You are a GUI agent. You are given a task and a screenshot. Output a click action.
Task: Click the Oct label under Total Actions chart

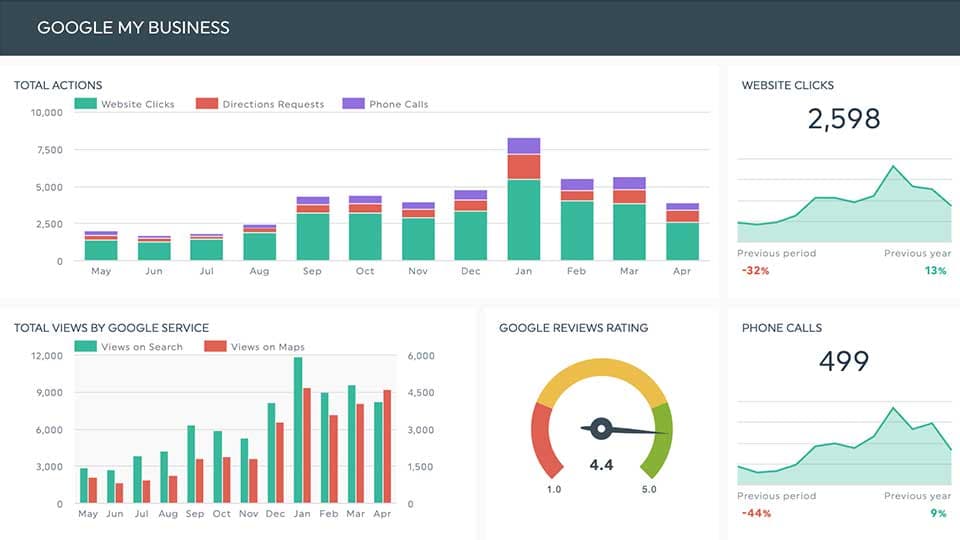[365, 271]
